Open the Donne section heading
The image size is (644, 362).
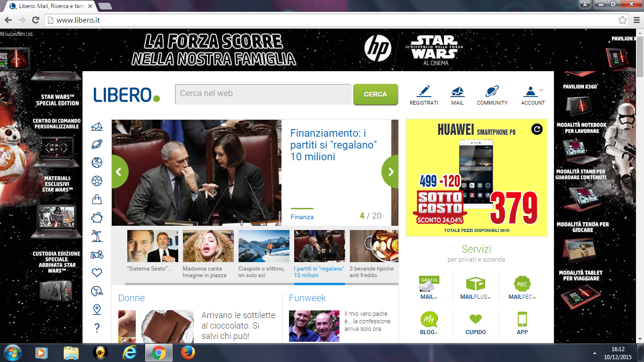tap(132, 298)
